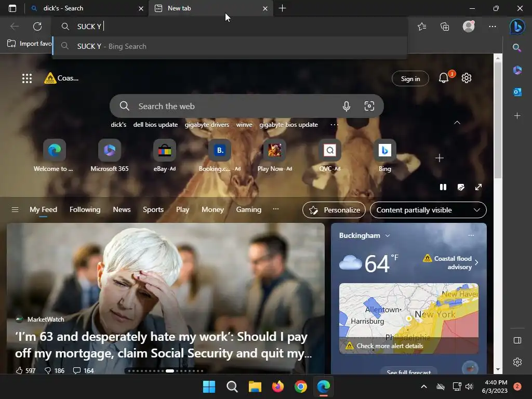Edit the background with the pencil icon

click(461, 187)
